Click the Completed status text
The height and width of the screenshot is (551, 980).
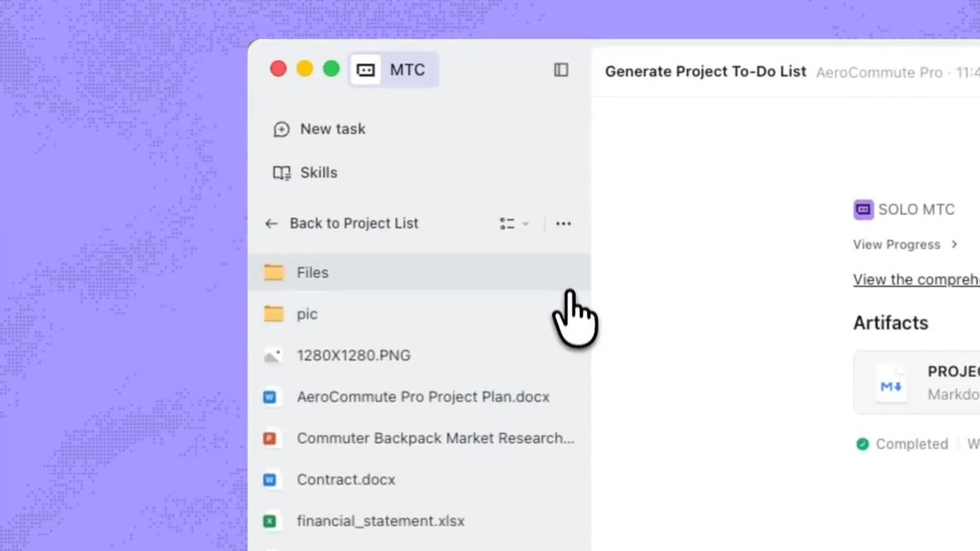click(912, 444)
